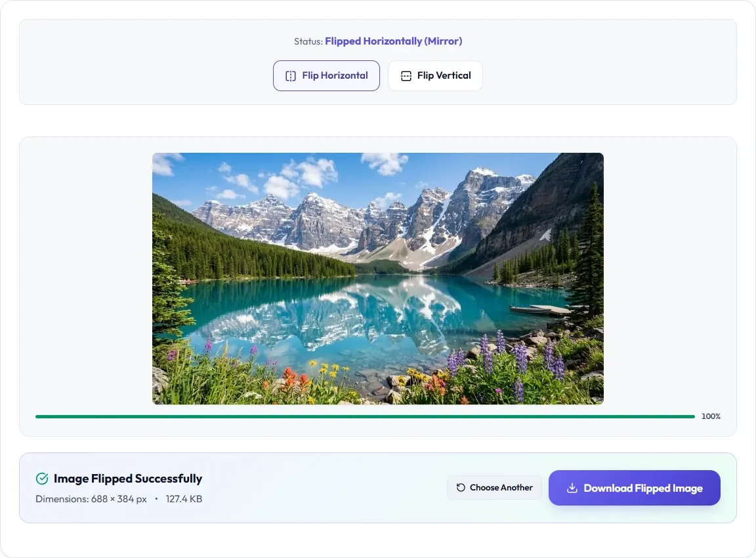Click the status text Flipped Horizontally (Mirror)
The width and height of the screenshot is (756, 558).
[394, 41]
